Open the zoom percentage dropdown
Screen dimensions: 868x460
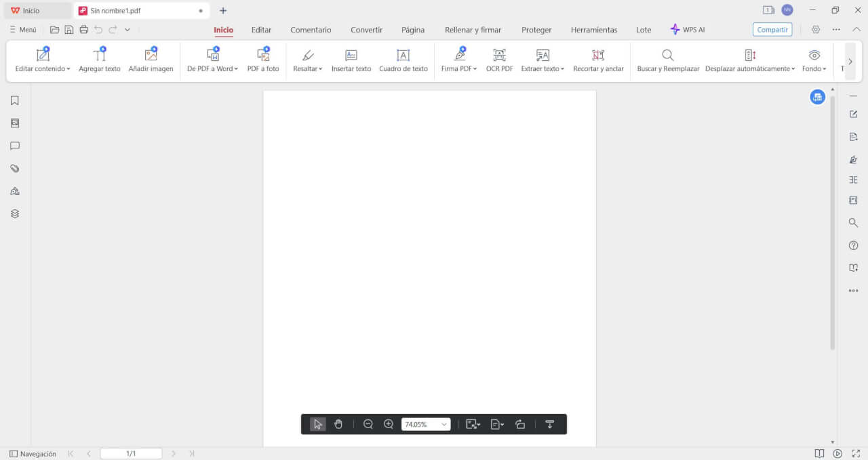point(444,424)
